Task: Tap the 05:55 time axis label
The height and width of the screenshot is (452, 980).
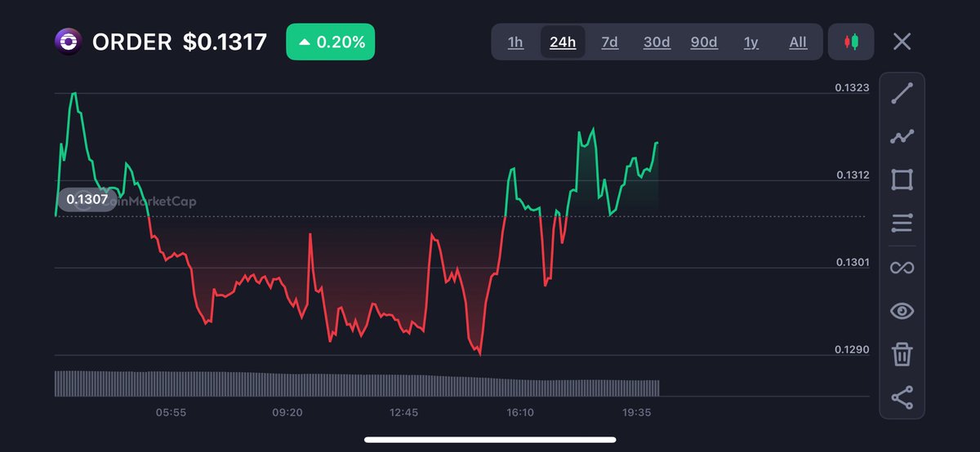Action: click(171, 413)
